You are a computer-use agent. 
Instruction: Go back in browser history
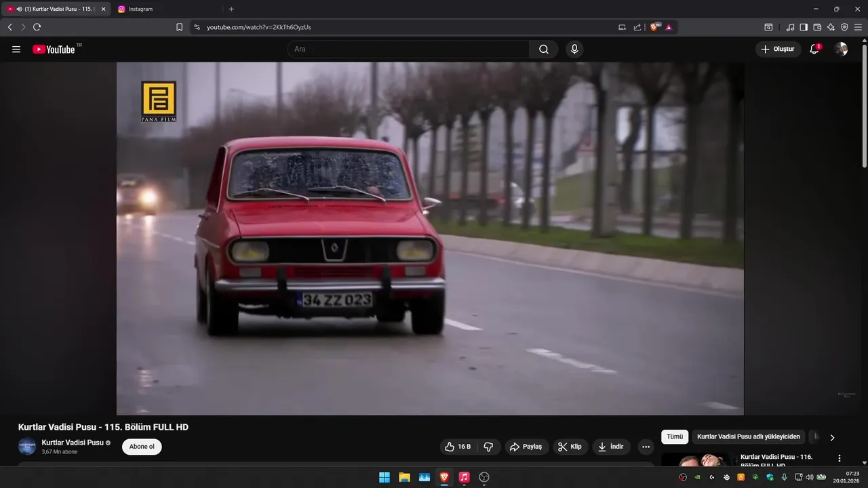click(x=9, y=27)
